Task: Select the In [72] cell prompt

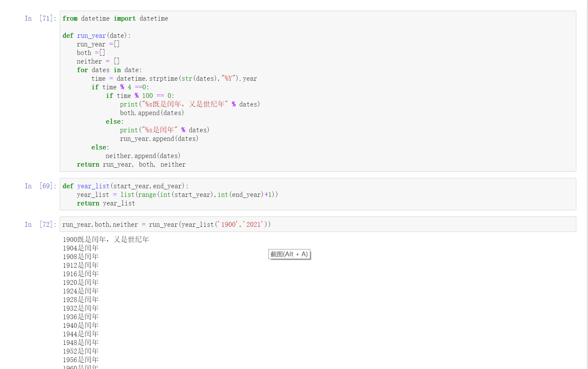Action: point(40,225)
